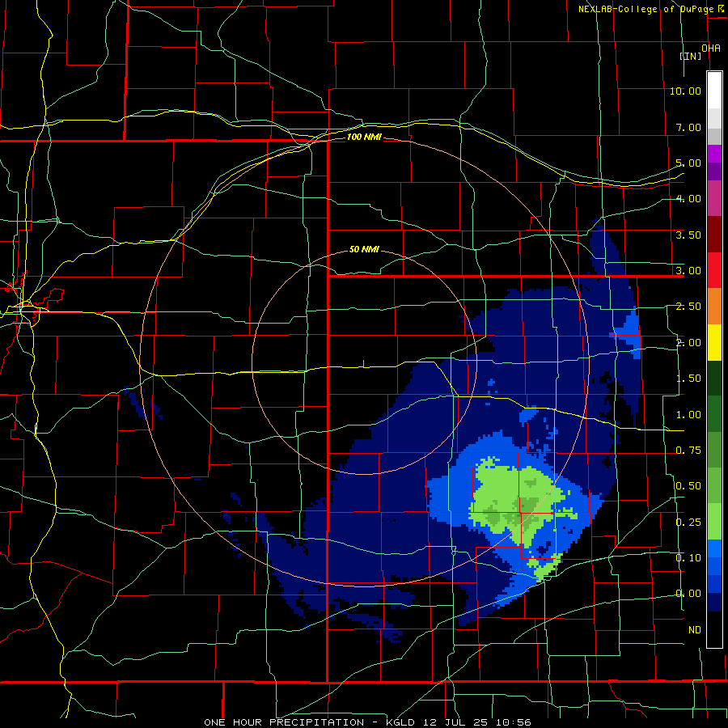This screenshot has height=728, width=728.
Task: Click the white swatch atop the legend
Action: (x=714, y=91)
